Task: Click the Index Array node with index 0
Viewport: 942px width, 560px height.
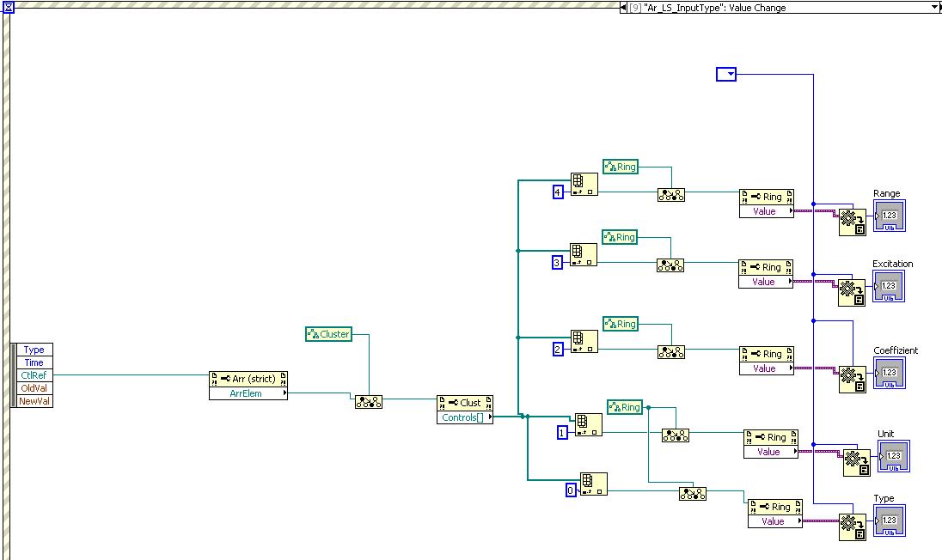Action: tap(594, 484)
